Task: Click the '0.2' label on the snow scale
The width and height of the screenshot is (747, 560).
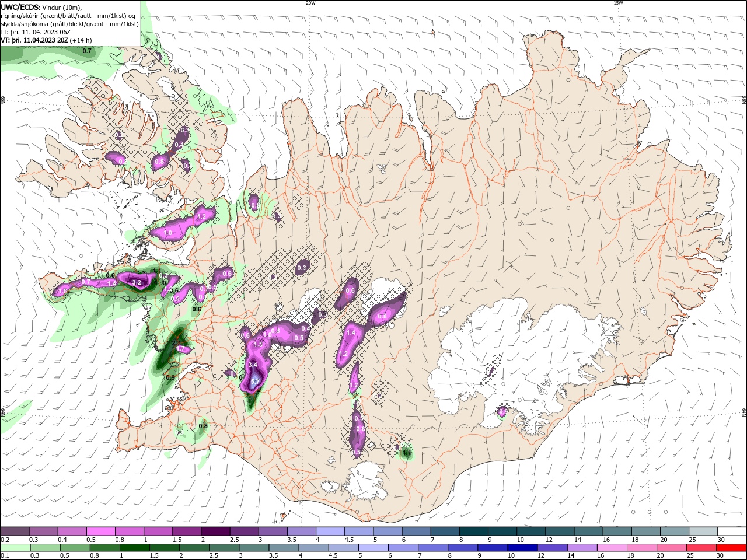Action: point(5,540)
